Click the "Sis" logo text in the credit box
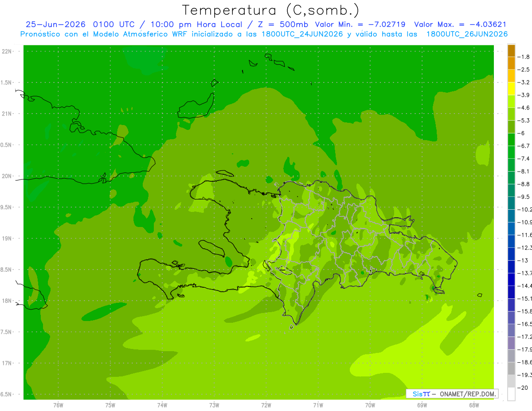The height and width of the screenshot is (411, 532). 417,394
